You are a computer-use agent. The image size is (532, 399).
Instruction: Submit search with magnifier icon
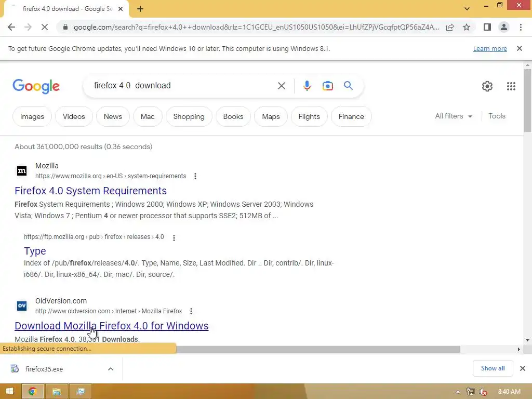coord(348,86)
